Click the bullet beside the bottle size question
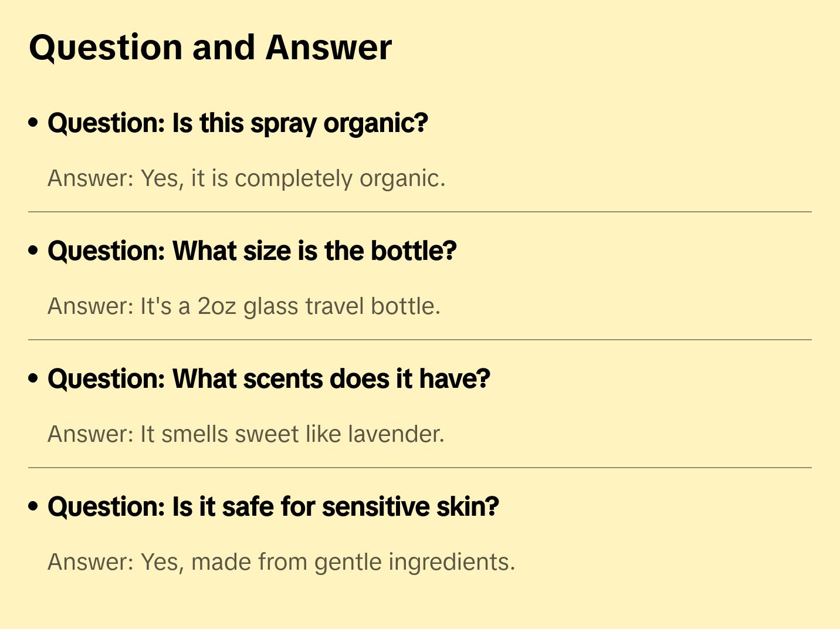The width and height of the screenshot is (840, 629). pyautogui.click(x=33, y=251)
